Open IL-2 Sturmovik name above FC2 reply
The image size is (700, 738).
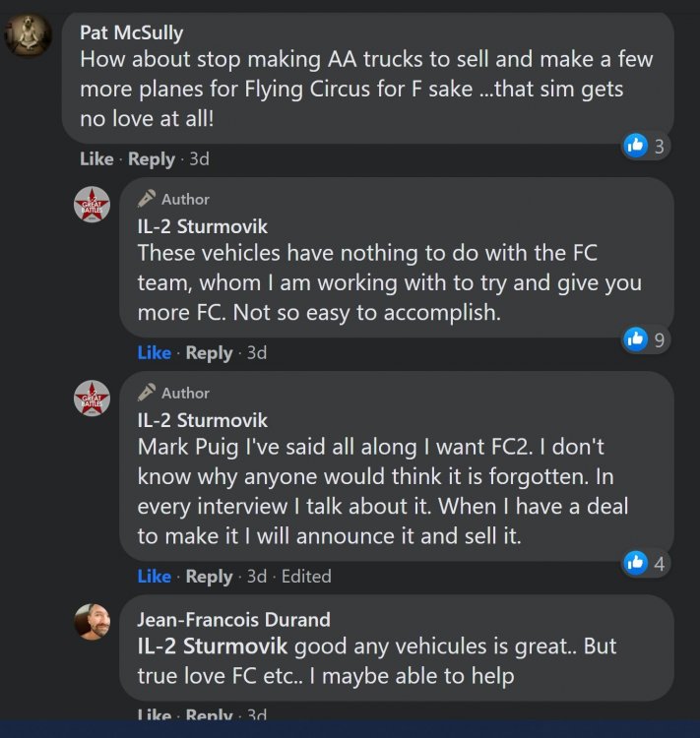tap(202, 420)
